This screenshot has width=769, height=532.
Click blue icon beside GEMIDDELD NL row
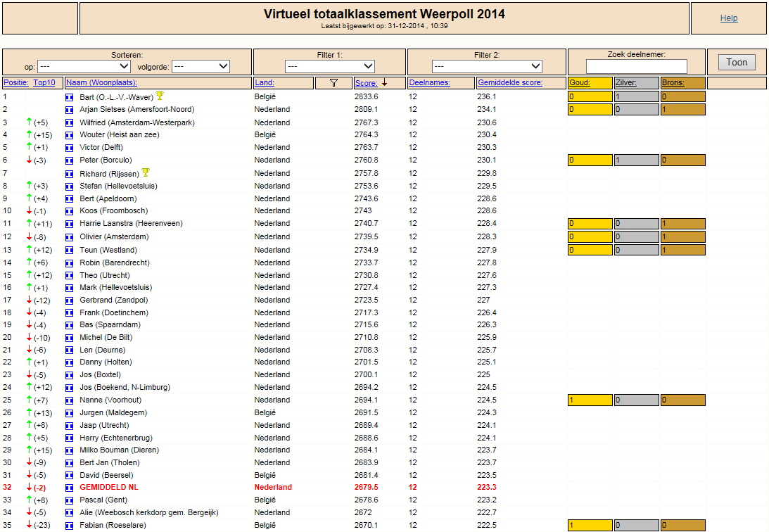tap(70, 488)
